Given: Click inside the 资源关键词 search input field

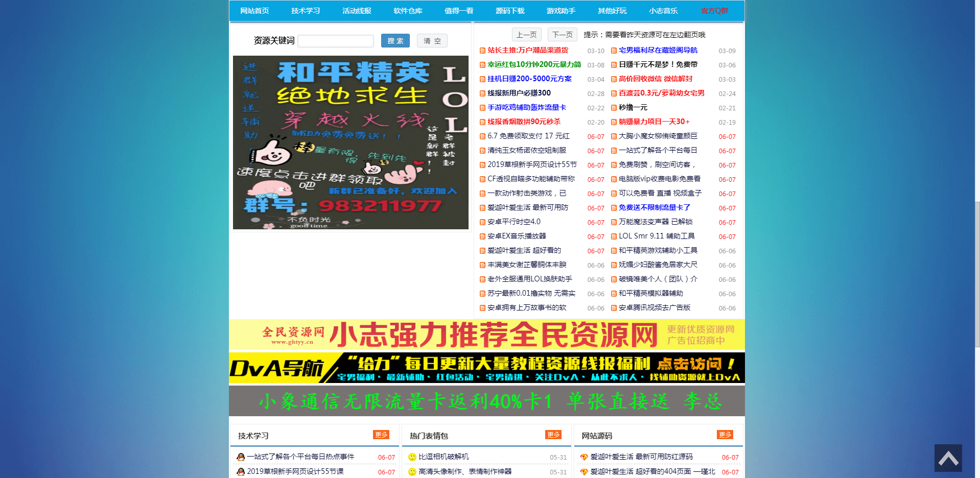Looking at the screenshot, I should 335,40.
